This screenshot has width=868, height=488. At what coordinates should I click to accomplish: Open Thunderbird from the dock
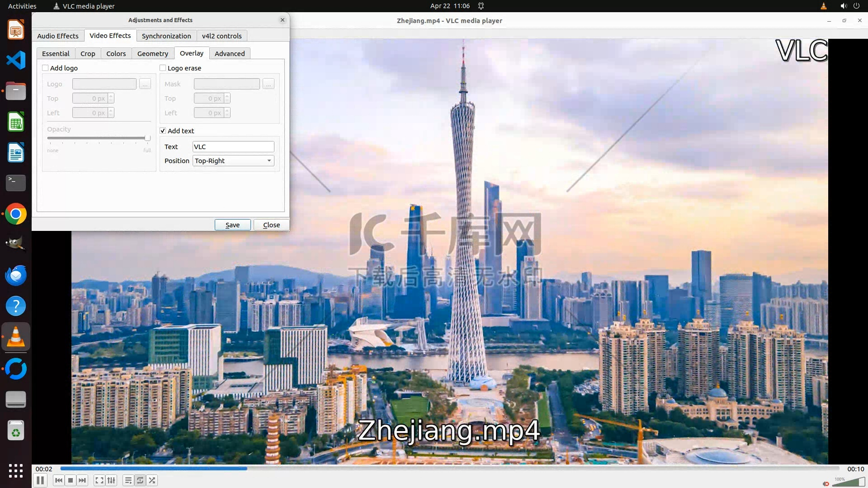point(16,275)
